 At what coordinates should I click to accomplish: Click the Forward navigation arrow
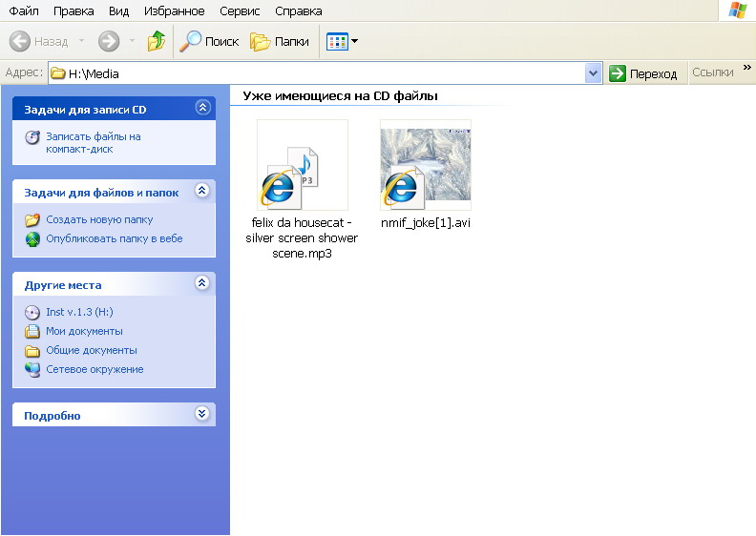(x=109, y=42)
